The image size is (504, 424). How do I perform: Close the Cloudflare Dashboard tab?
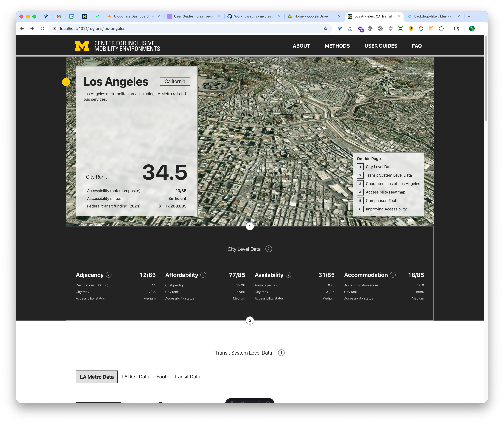tap(159, 16)
